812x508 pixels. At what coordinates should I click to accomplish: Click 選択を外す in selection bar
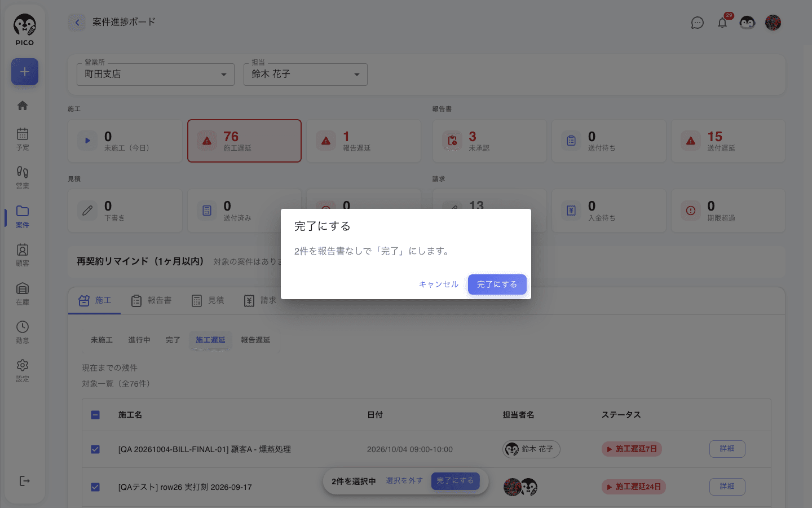click(404, 481)
